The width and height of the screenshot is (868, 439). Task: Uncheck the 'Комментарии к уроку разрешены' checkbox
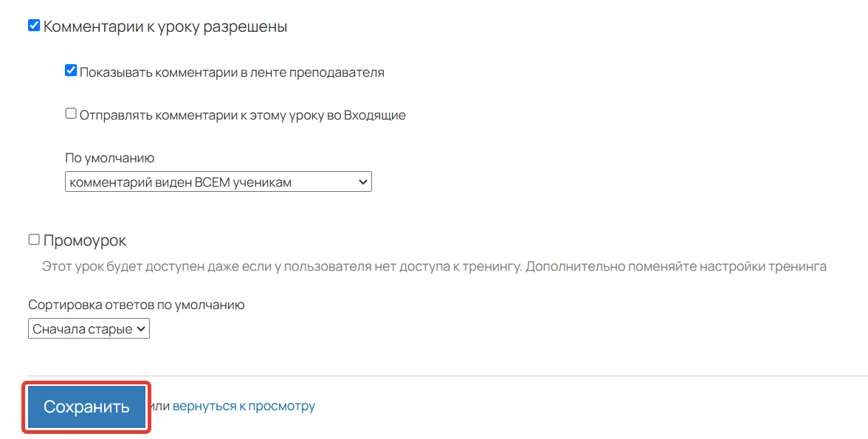[x=33, y=26]
